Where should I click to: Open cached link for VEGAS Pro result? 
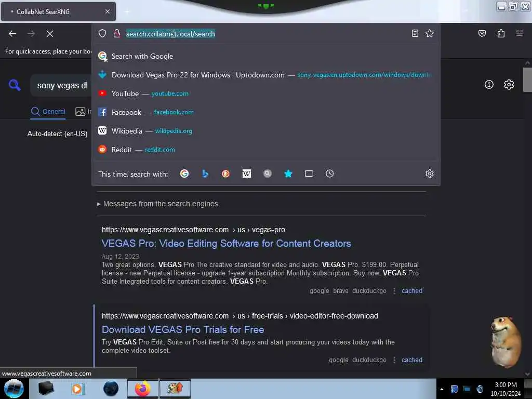point(412,291)
